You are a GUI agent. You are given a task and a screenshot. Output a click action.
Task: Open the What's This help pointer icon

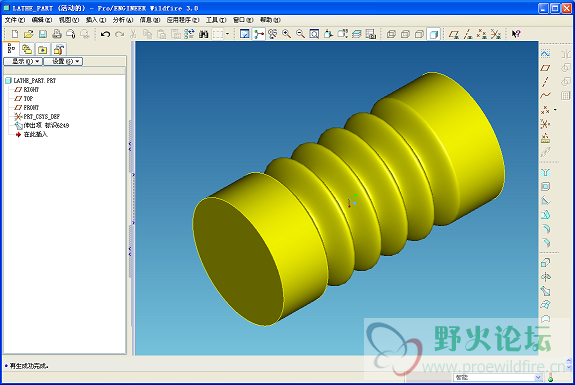(516, 34)
